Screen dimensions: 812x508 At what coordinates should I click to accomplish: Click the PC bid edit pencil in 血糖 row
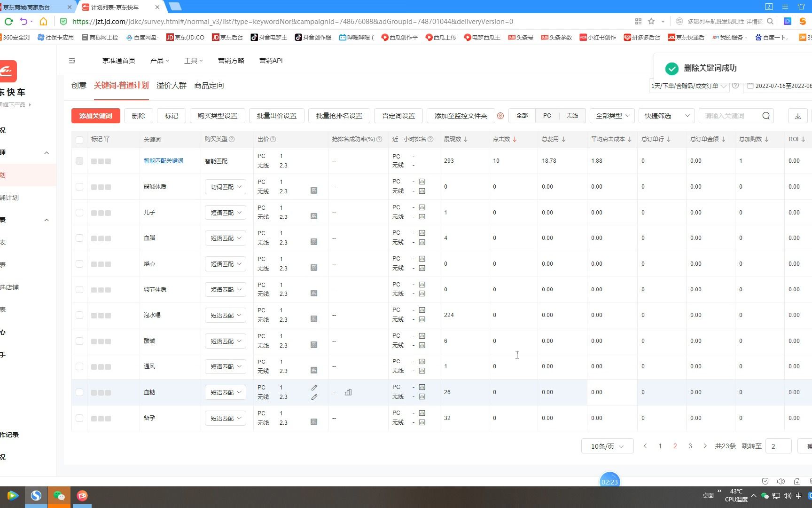pyautogui.click(x=314, y=388)
